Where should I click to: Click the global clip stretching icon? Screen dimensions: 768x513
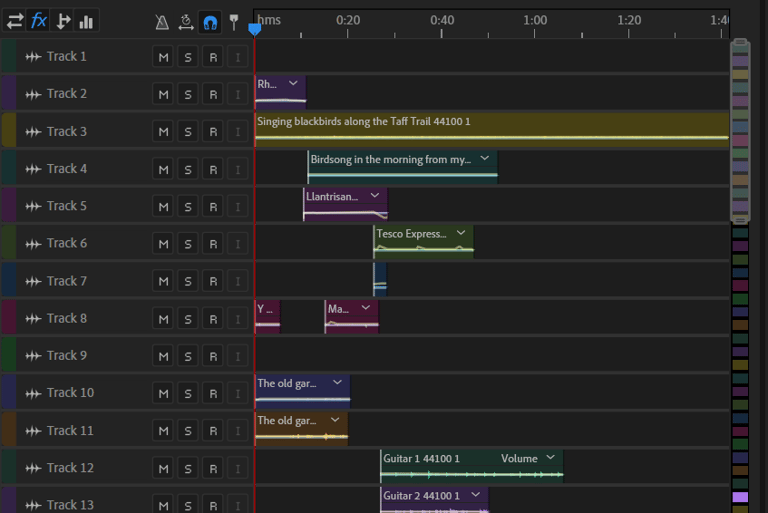pyautogui.click(x=186, y=22)
